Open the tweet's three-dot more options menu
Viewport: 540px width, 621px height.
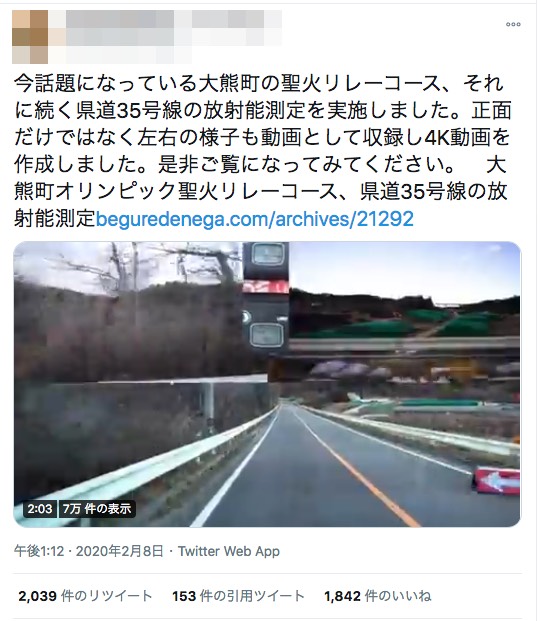[513, 24]
